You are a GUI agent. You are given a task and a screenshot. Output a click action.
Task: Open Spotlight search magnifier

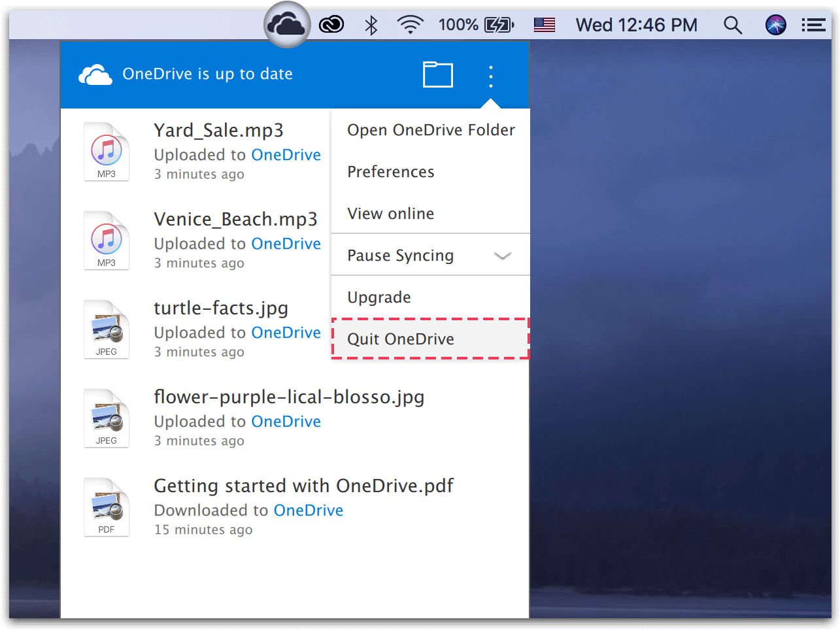(x=733, y=25)
